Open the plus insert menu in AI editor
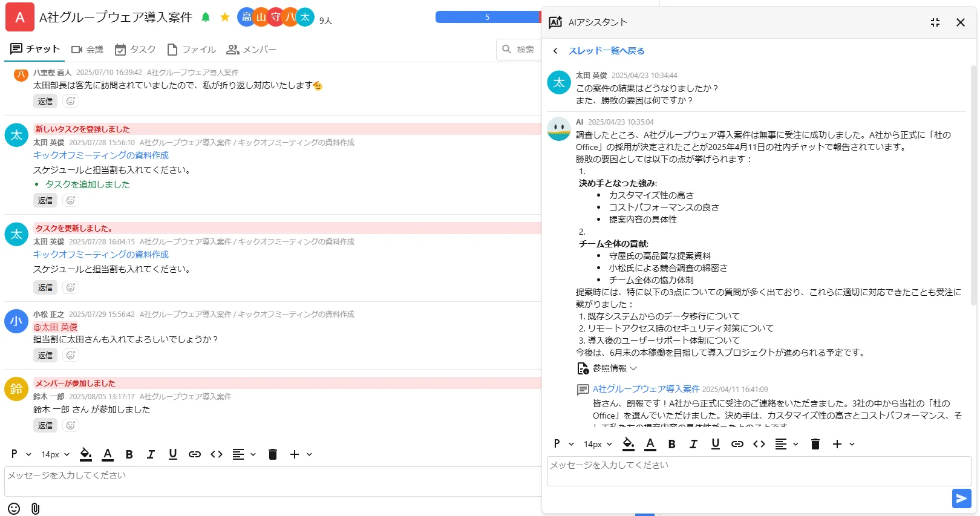 843,444
